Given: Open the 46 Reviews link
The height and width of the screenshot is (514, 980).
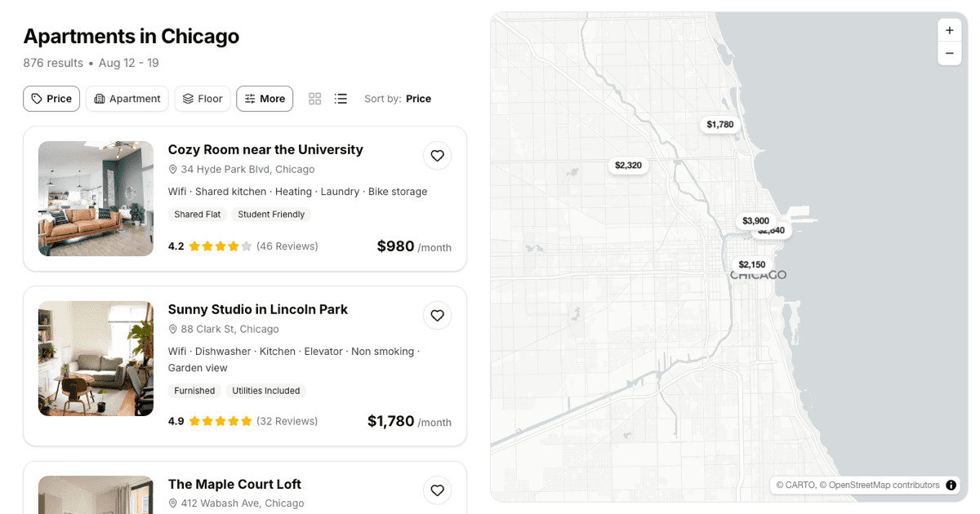Looking at the screenshot, I should [x=287, y=246].
